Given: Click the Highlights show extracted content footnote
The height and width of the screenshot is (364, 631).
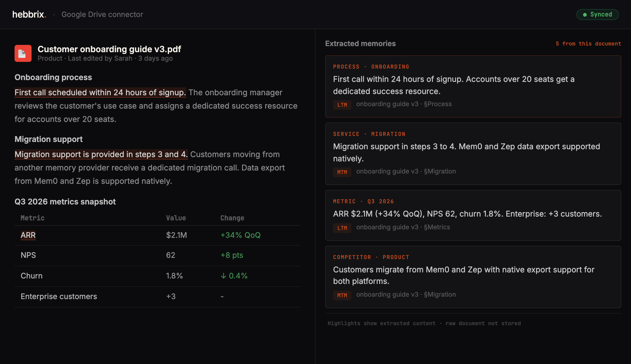Looking at the screenshot, I should [x=424, y=323].
